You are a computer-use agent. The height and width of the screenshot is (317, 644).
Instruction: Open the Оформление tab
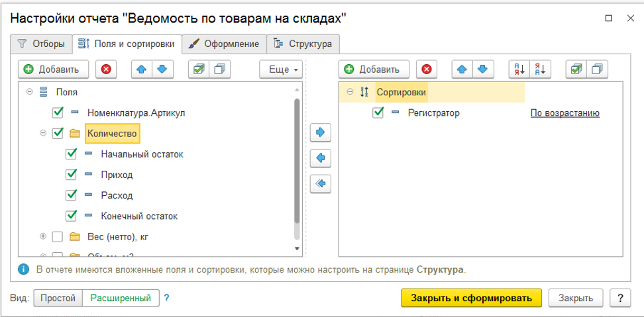coord(224,44)
